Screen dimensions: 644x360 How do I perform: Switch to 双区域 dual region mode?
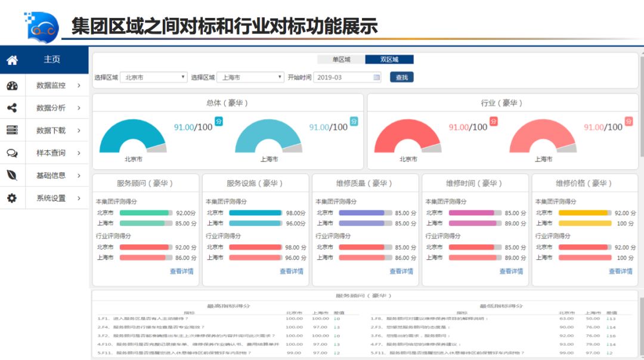[x=389, y=60]
